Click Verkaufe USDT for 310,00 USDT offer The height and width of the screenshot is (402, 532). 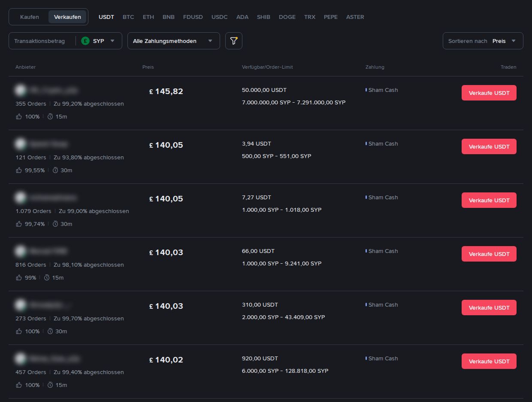pos(489,308)
